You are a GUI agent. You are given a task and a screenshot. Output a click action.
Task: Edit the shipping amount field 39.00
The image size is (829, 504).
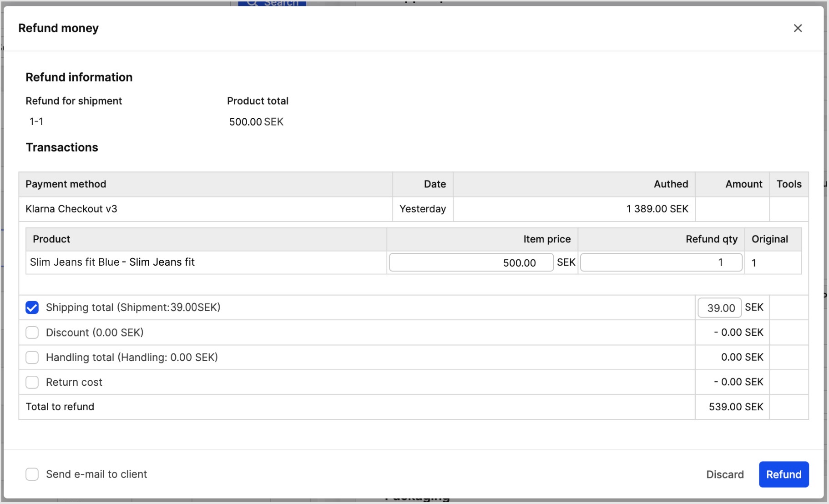click(719, 308)
